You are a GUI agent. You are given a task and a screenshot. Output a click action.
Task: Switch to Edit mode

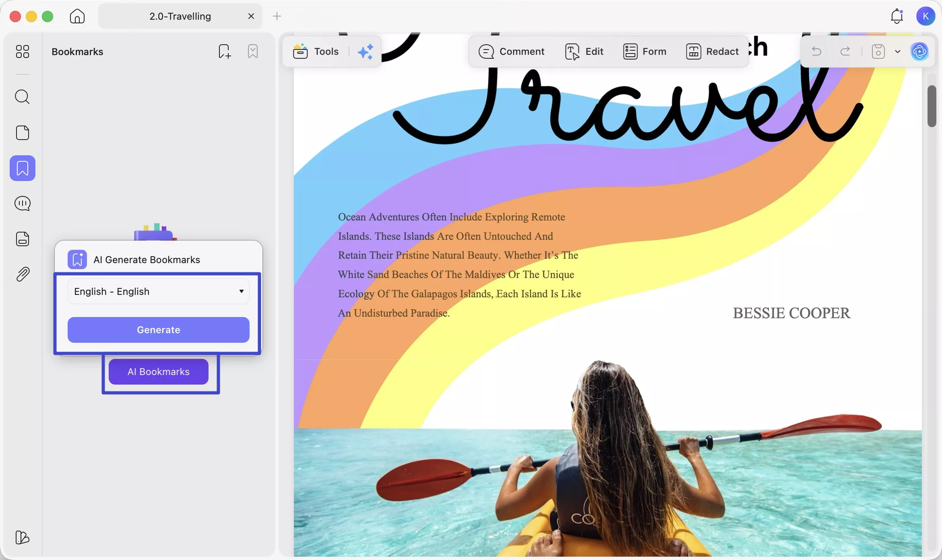585,51
